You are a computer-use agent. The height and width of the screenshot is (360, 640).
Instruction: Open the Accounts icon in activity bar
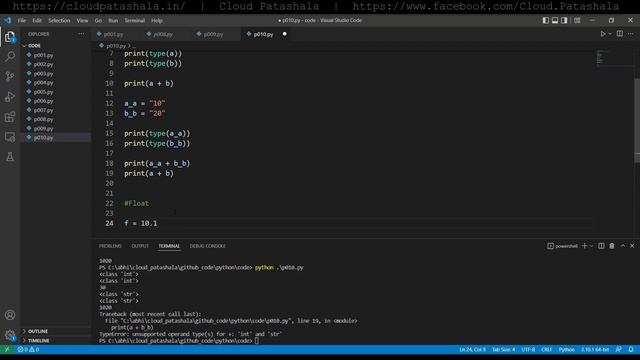pos(10,315)
